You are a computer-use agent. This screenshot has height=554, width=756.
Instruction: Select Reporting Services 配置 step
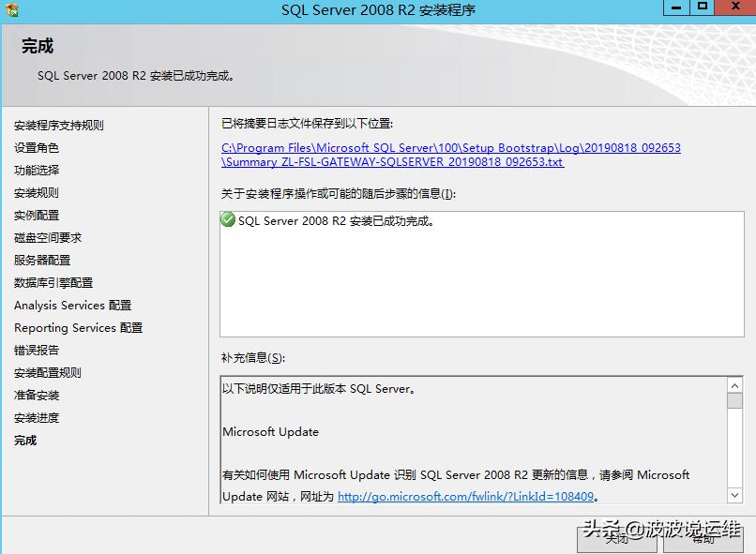[77, 328]
